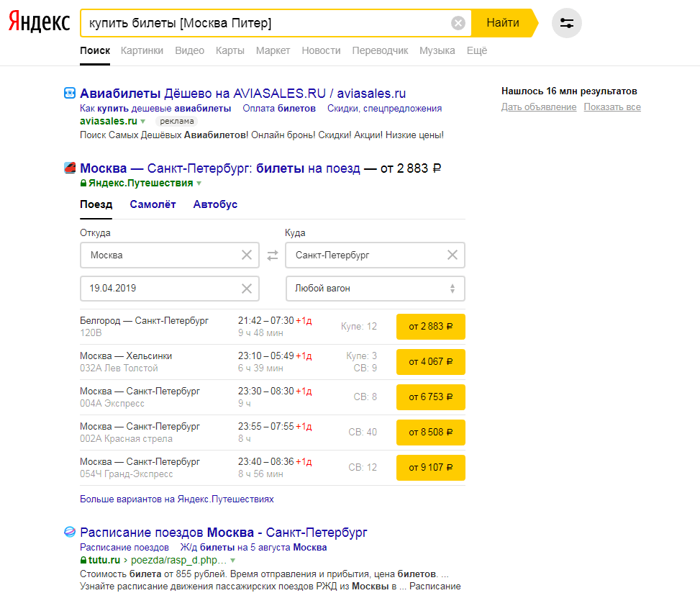
Task: Click the Нашлось 16 млн результатов text
Action: coord(569,91)
